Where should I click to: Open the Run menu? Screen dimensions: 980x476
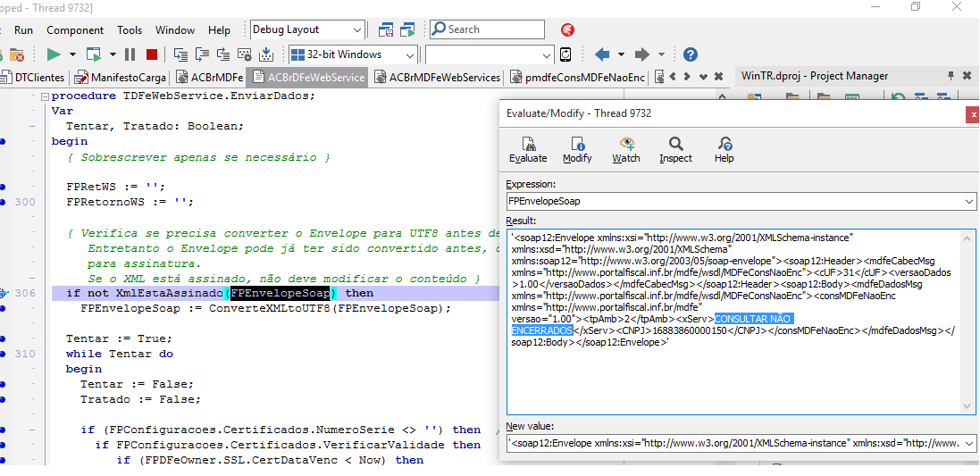tap(24, 30)
